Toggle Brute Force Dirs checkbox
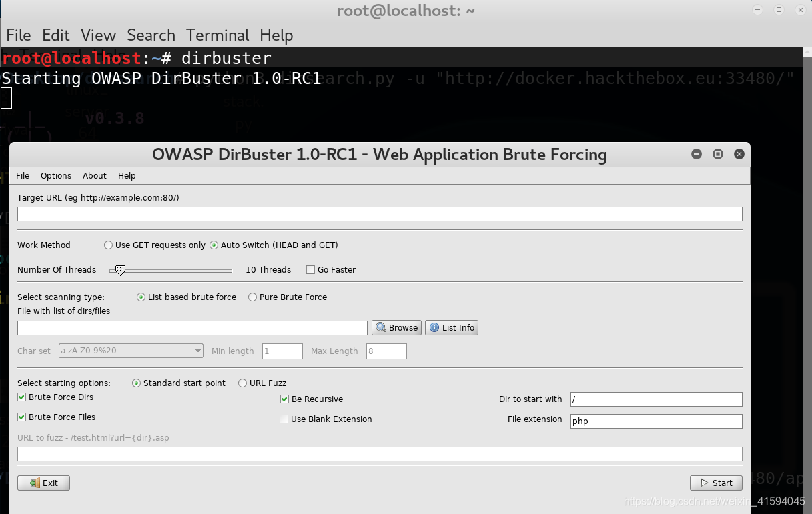Viewport: 812px width, 514px height. click(22, 397)
